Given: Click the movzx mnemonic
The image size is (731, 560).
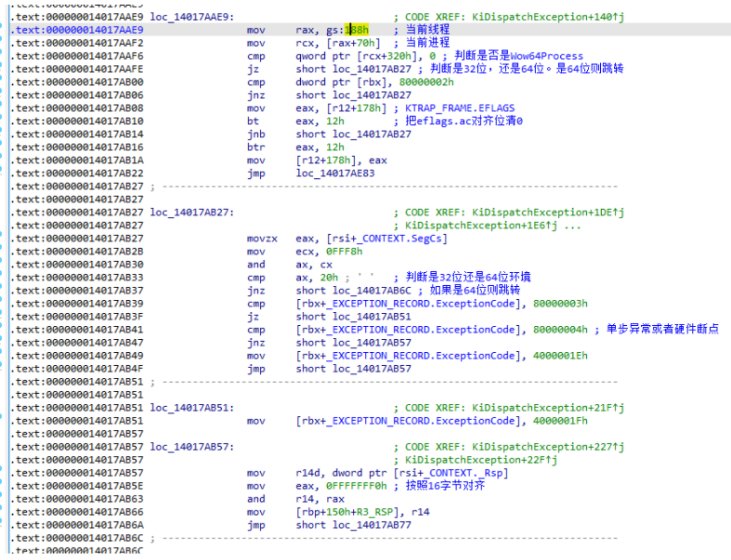Looking at the screenshot, I should tap(262, 239).
